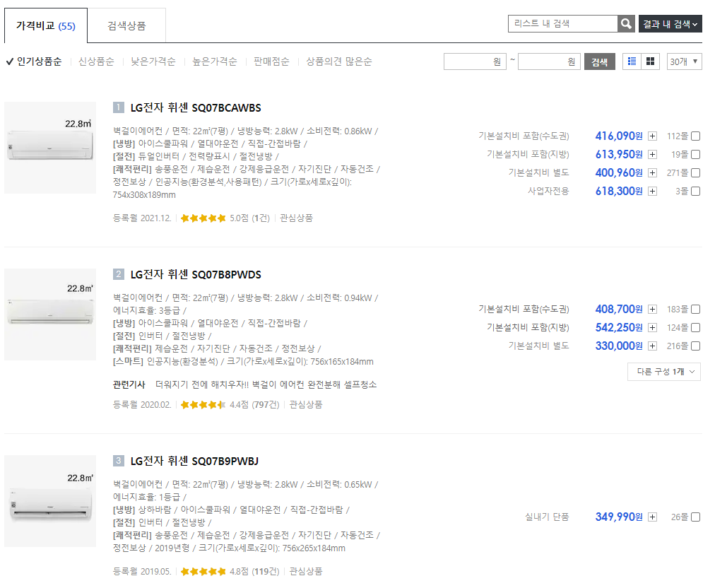Open product LG전자 휘센 SQ07B8PWDS
This screenshot has height=588, width=715.
(196, 275)
